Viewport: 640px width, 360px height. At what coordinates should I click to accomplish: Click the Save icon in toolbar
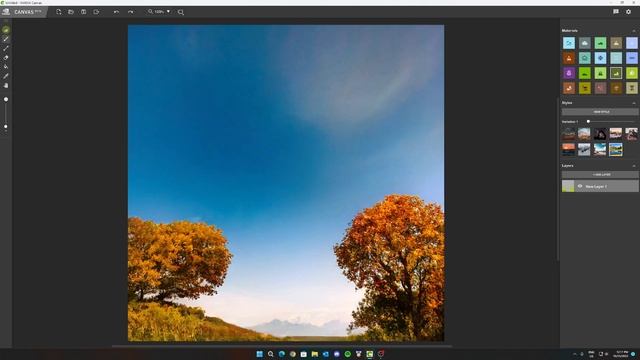click(84, 12)
